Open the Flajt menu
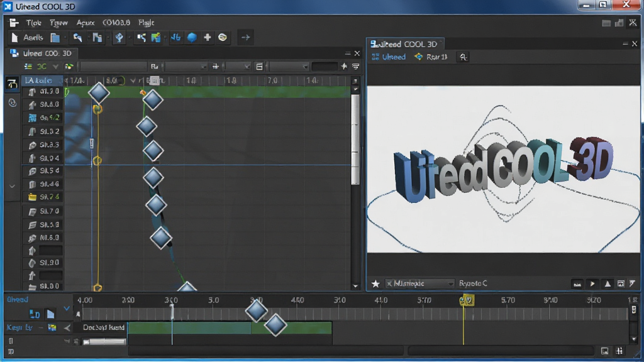 coord(146,23)
